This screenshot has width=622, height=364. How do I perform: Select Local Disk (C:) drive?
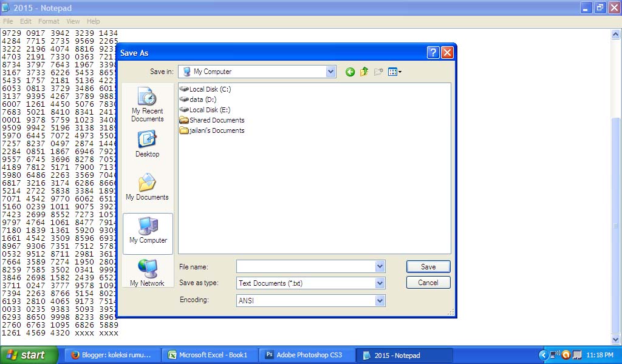point(205,89)
